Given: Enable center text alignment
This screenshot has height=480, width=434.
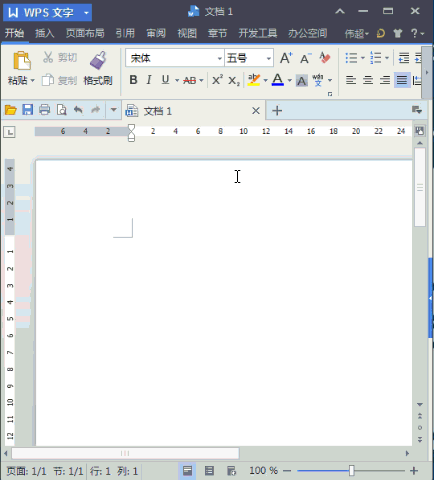Looking at the screenshot, I should (x=368, y=80).
